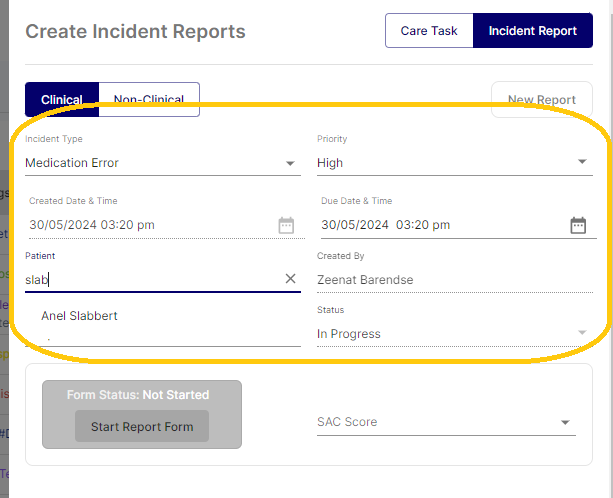
Task: Select the Clinical toggle option
Action: (x=62, y=99)
